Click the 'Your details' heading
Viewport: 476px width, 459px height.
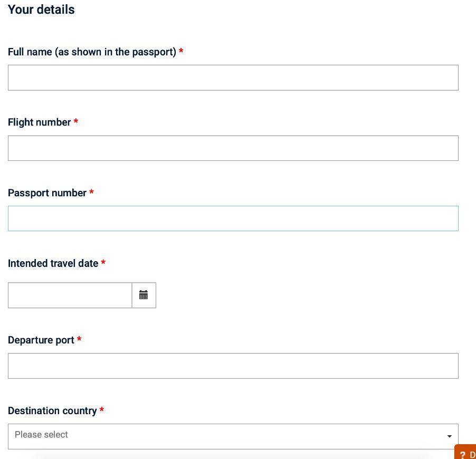point(41,9)
